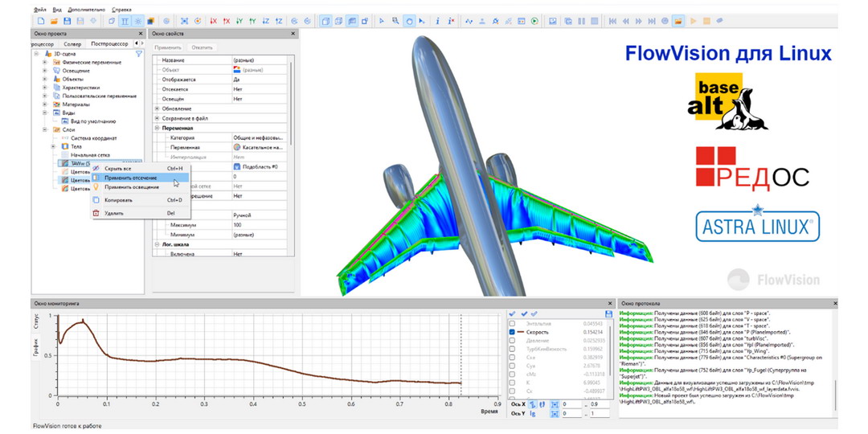The image size is (868, 434).
Task: Set view along negative Y axis icon
Action: click(x=240, y=21)
